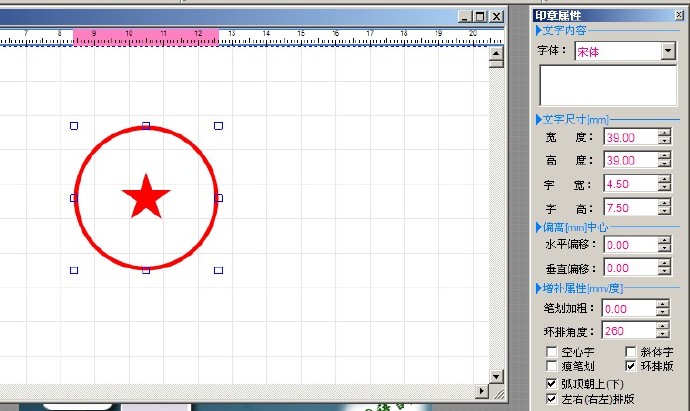Minimize the drawing canvas window
The image size is (690, 411).
click(465, 17)
